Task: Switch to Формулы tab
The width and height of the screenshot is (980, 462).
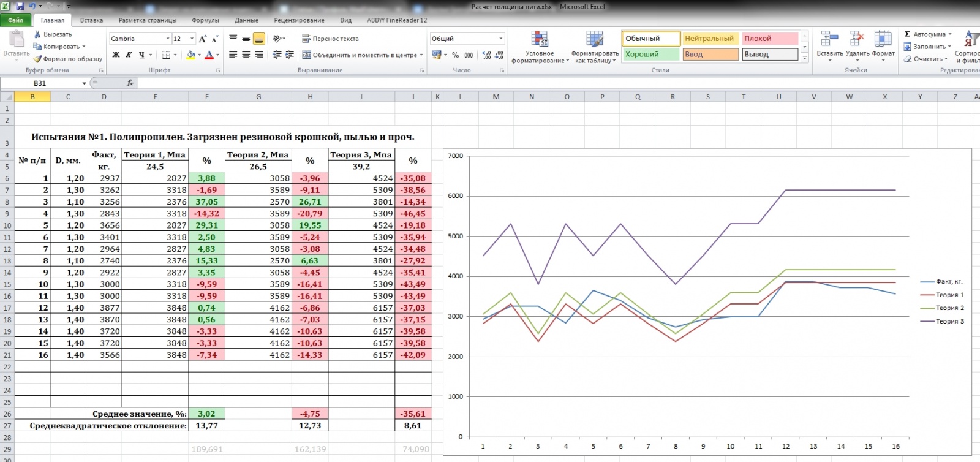Action: click(x=205, y=20)
